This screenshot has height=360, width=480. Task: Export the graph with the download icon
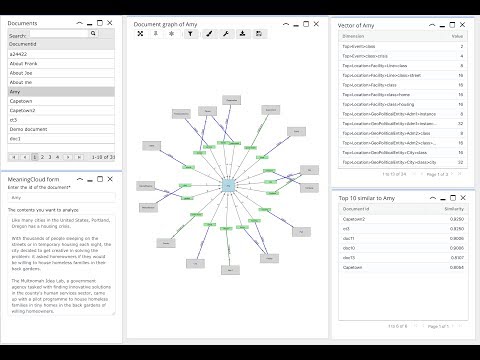(x=242, y=34)
